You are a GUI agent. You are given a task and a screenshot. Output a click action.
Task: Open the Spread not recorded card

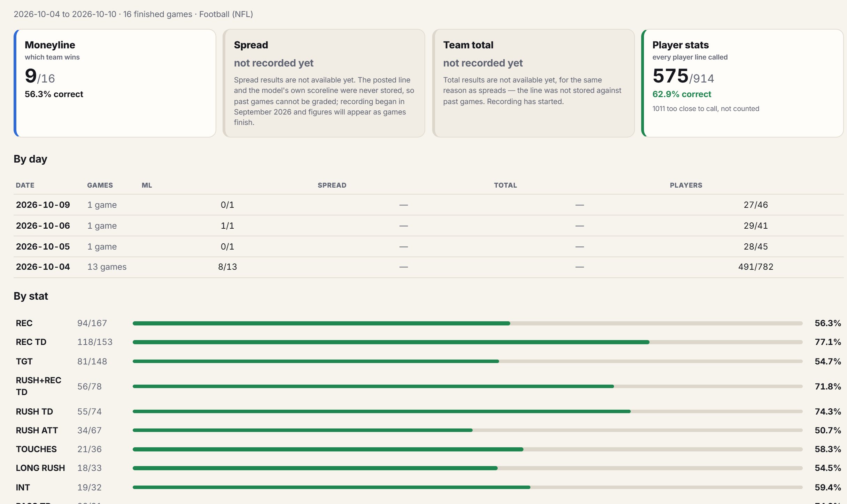[324, 83]
